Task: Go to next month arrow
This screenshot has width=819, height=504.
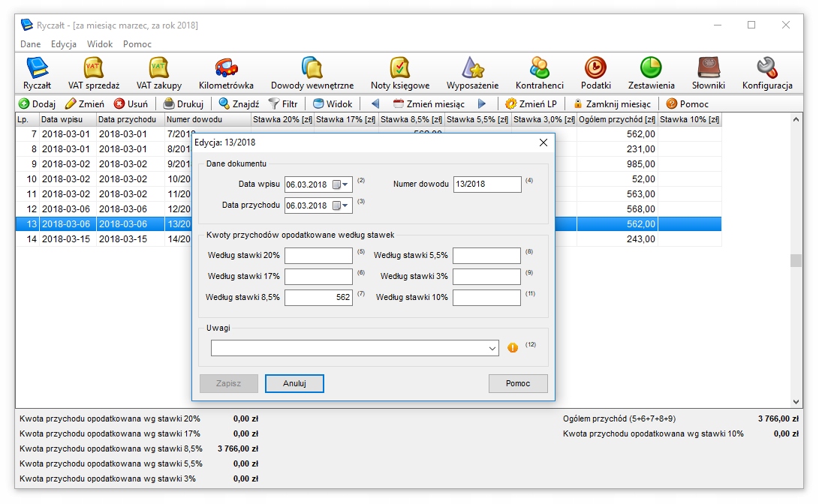Action: click(482, 104)
